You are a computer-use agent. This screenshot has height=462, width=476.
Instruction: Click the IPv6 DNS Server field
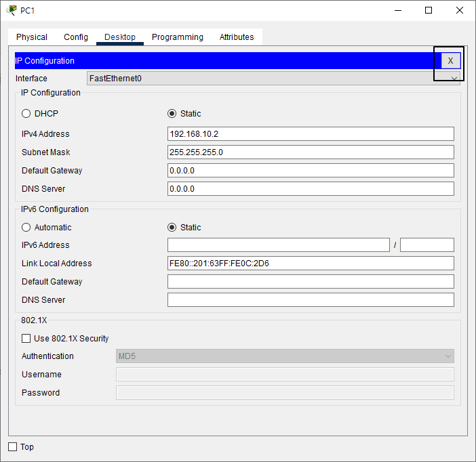(x=311, y=299)
